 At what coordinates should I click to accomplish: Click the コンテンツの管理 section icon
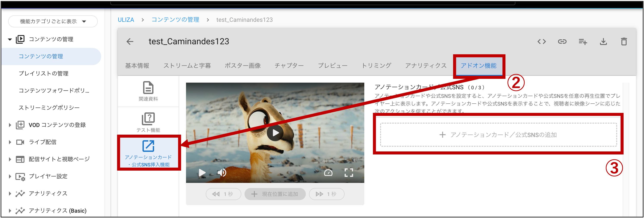click(x=20, y=39)
